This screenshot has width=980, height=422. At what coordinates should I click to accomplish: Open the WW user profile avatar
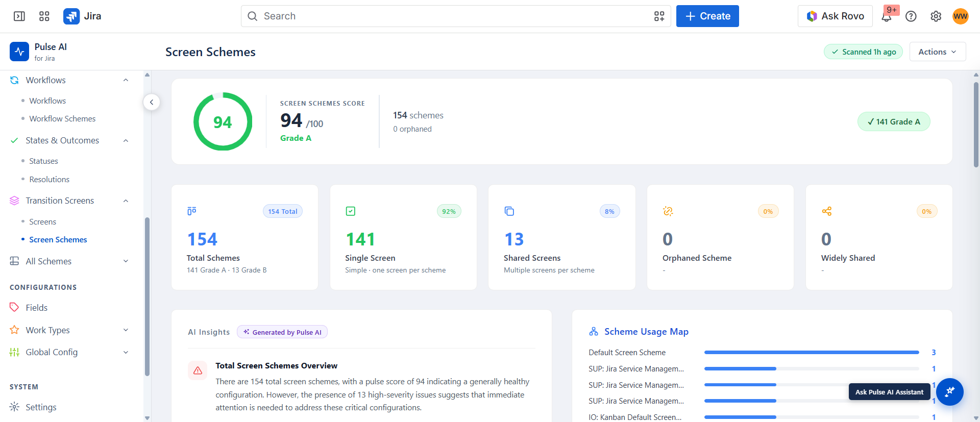point(961,16)
